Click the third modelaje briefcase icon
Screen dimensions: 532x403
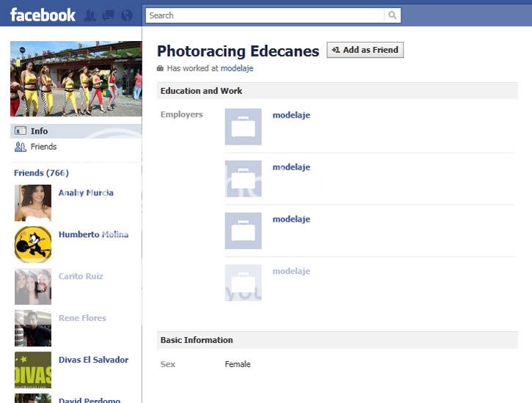click(x=244, y=230)
